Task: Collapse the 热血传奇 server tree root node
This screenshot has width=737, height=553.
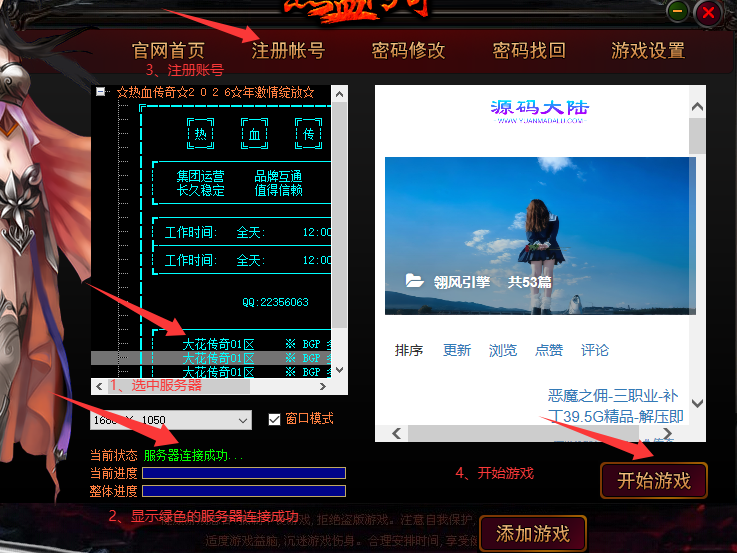Action: pos(100,92)
